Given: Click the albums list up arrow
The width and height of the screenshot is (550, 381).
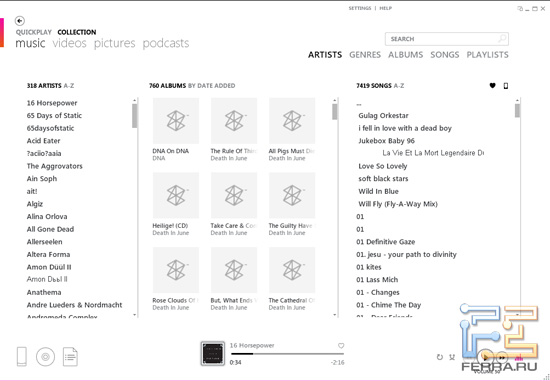Looking at the screenshot, I should pyautogui.click(x=335, y=100).
